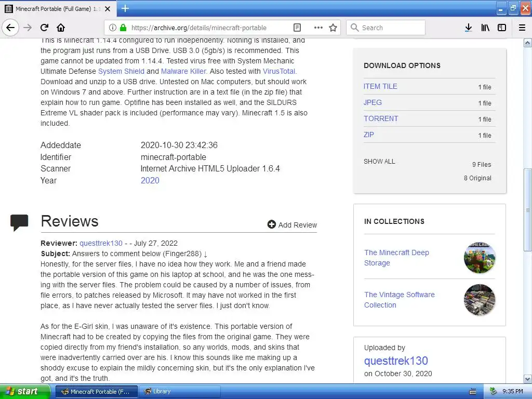Screen dimensions: 532x399
Task: Click the 9:35 PM clock
Action: click(x=513, y=392)
